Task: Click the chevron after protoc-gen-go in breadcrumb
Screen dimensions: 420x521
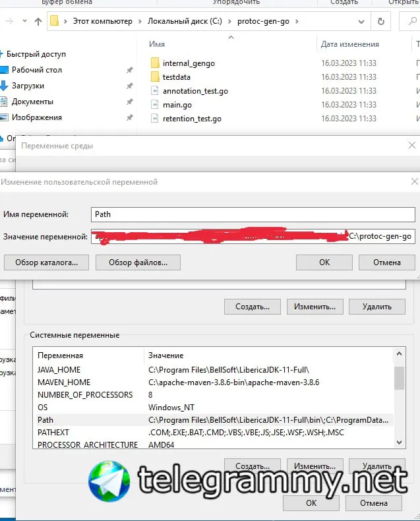Action: [297, 22]
